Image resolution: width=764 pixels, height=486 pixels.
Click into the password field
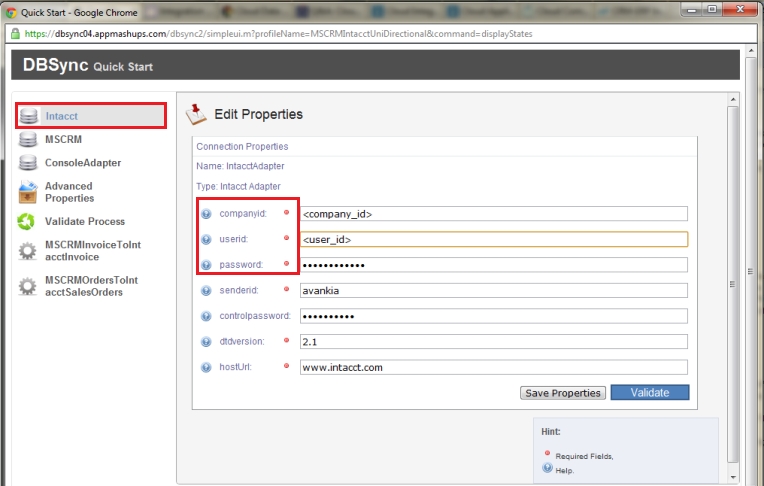[493, 265]
